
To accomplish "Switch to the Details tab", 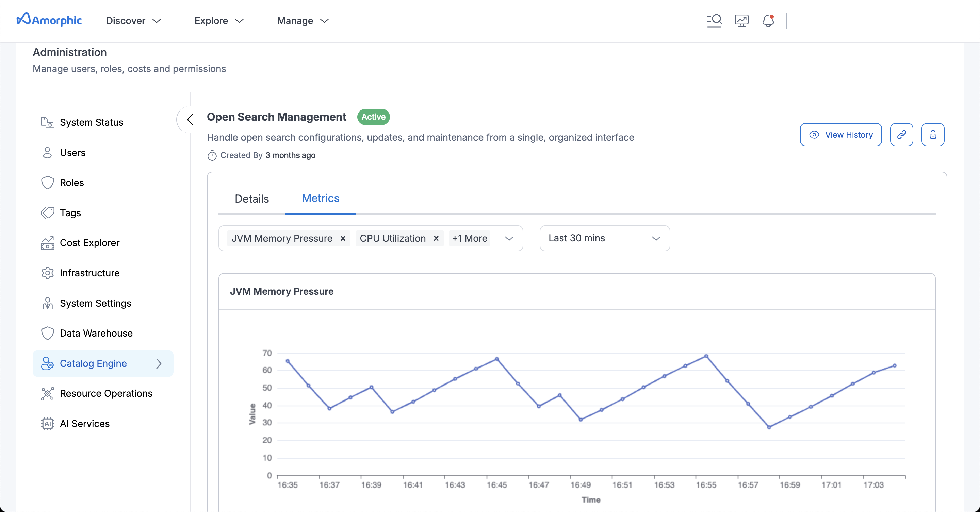I will click(251, 199).
